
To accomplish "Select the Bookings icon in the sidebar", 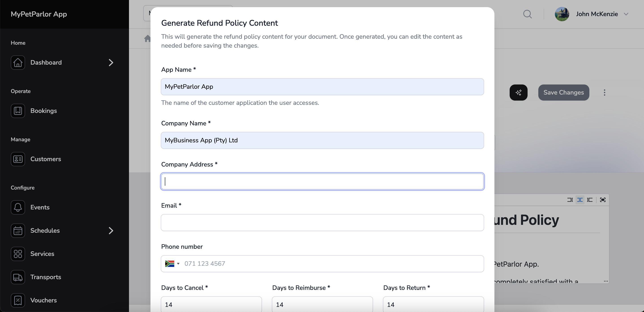I will 17,111.
